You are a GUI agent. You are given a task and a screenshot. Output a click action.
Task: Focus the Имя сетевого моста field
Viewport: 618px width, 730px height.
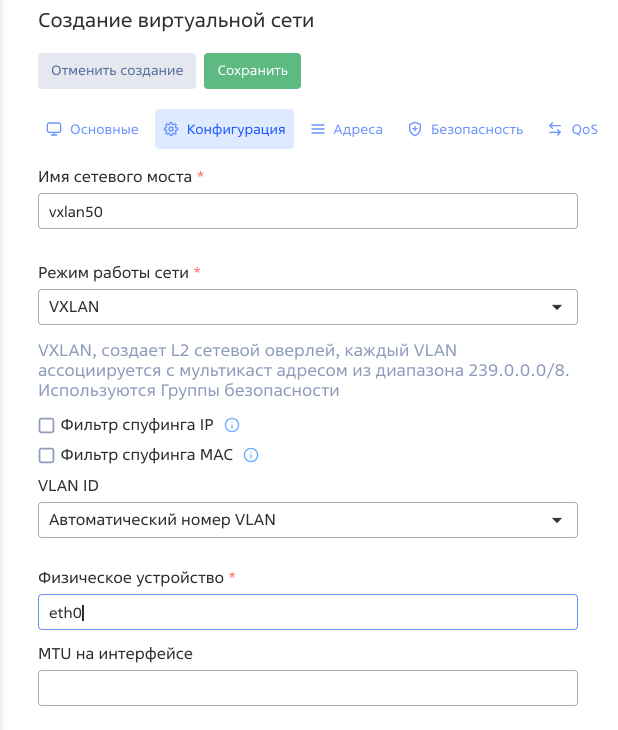click(x=308, y=211)
